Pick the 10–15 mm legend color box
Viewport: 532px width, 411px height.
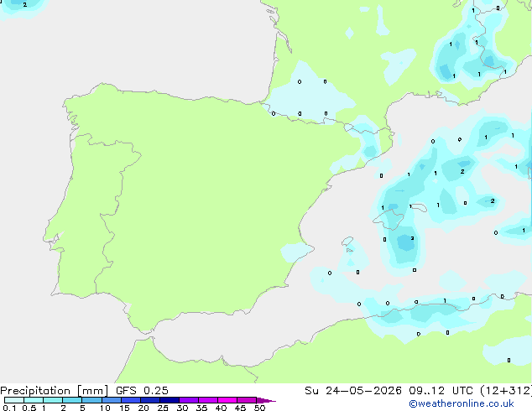point(112,400)
